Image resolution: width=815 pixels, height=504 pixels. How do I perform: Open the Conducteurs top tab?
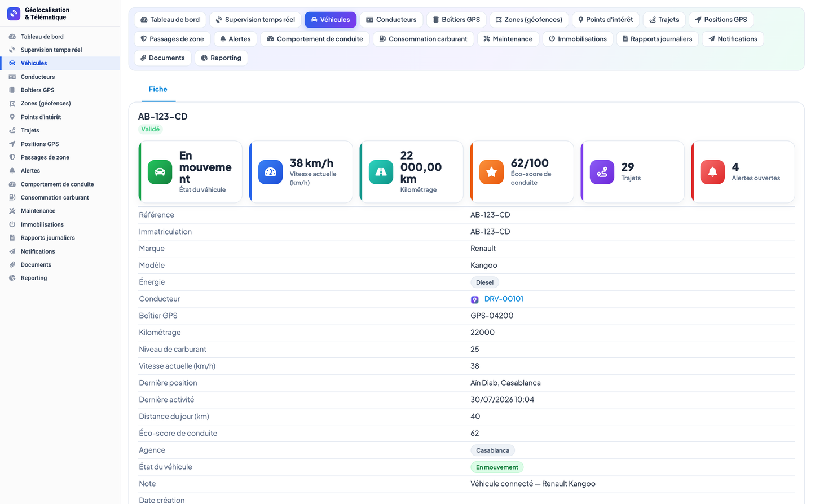point(391,20)
